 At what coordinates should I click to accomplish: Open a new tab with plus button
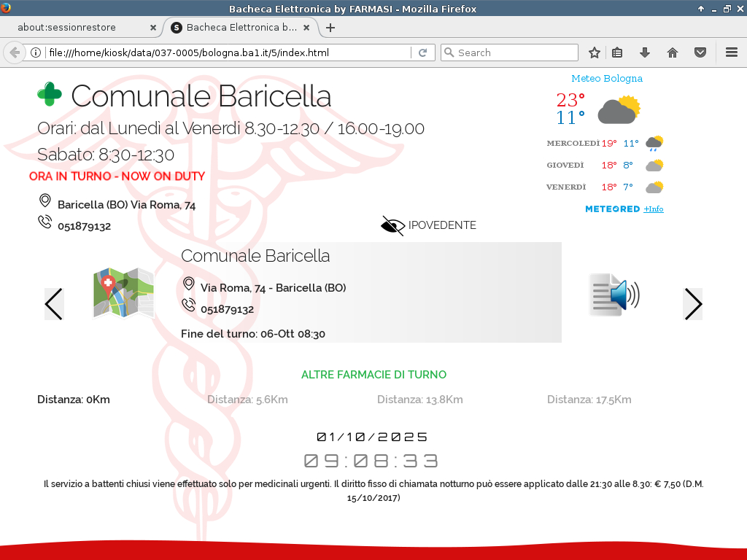coord(330,28)
